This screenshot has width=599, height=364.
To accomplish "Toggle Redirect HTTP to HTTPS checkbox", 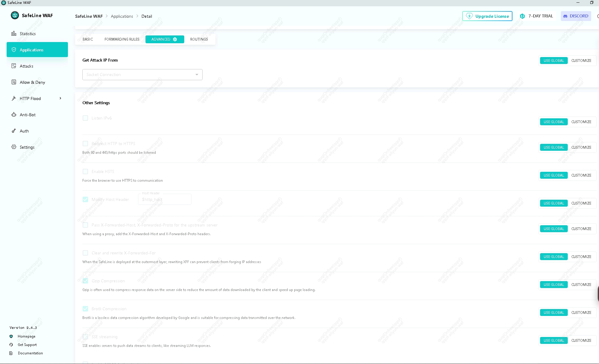I will tap(85, 144).
